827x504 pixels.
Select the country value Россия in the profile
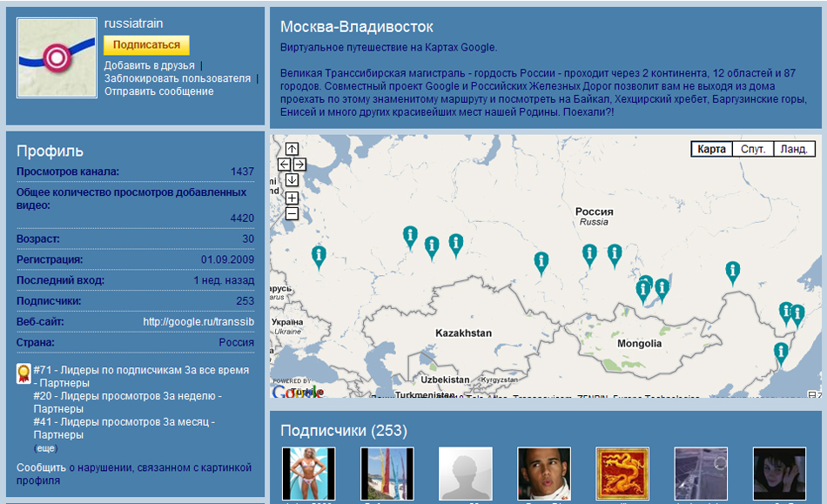click(236, 342)
